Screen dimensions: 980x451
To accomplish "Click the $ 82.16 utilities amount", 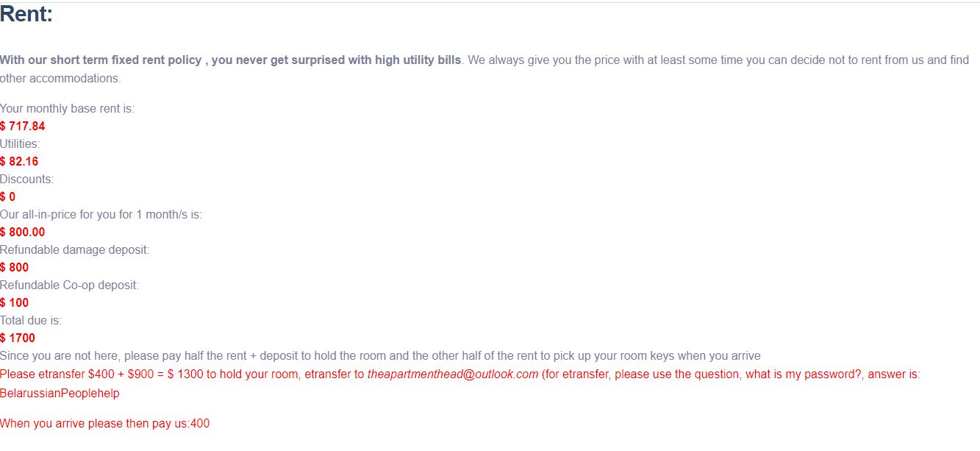I will (19, 162).
